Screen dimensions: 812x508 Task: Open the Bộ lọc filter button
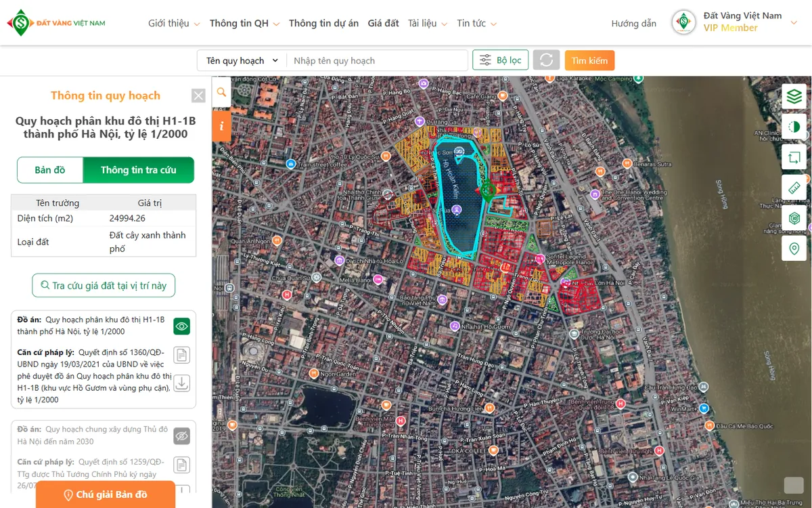(x=501, y=60)
